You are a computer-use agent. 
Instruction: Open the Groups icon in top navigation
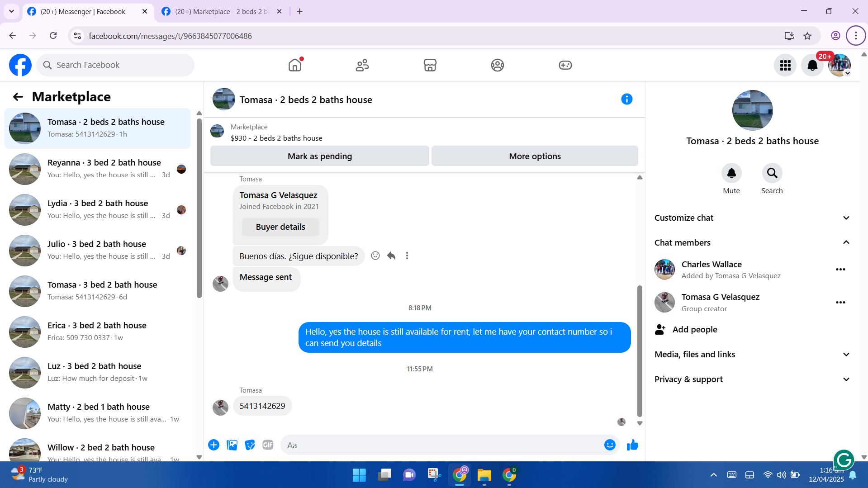click(x=498, y=65)
